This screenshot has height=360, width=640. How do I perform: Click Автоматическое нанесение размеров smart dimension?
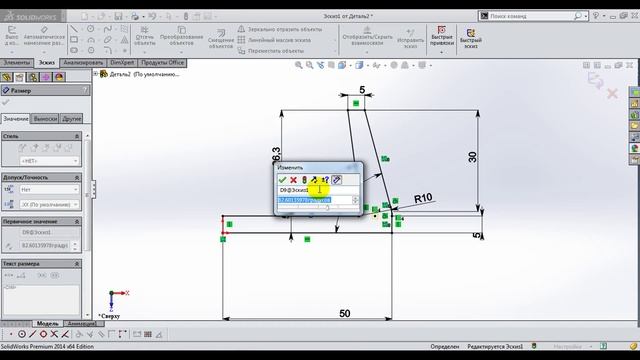44,36
